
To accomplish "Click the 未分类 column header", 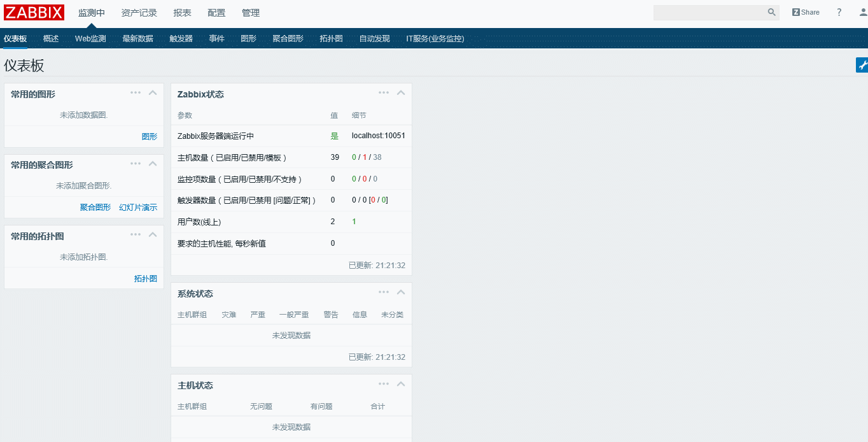I will point(392,315).
